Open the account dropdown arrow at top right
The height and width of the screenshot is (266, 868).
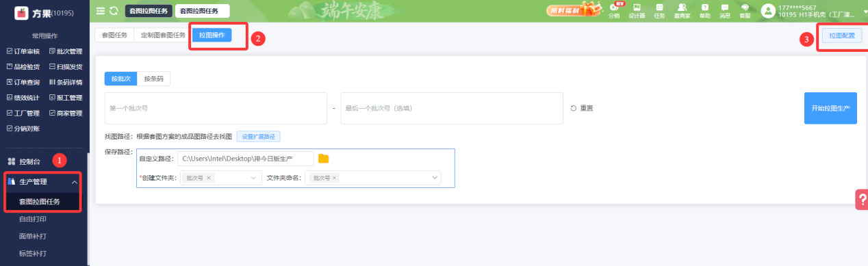tap(865, 11)
